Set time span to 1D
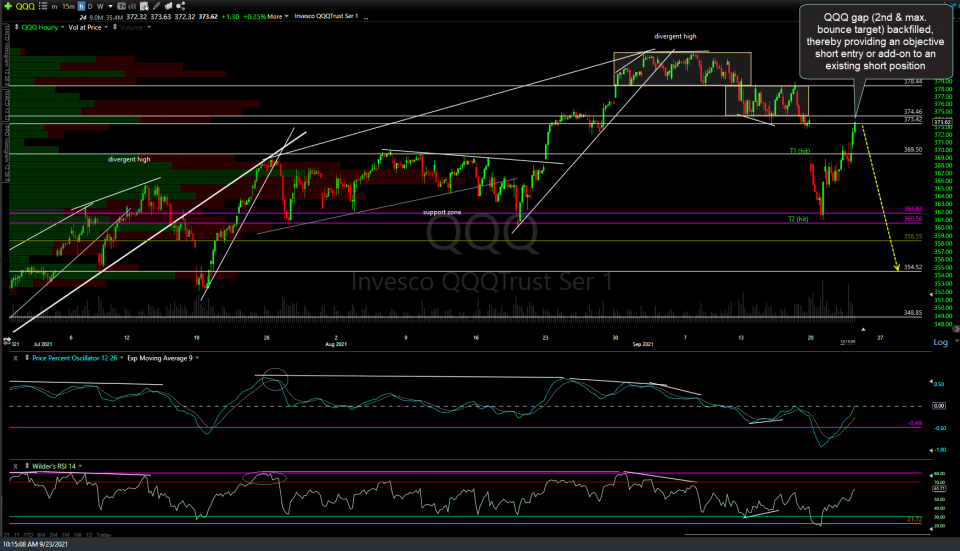This screenshot has height=551, width=960. tap(89, 535)
